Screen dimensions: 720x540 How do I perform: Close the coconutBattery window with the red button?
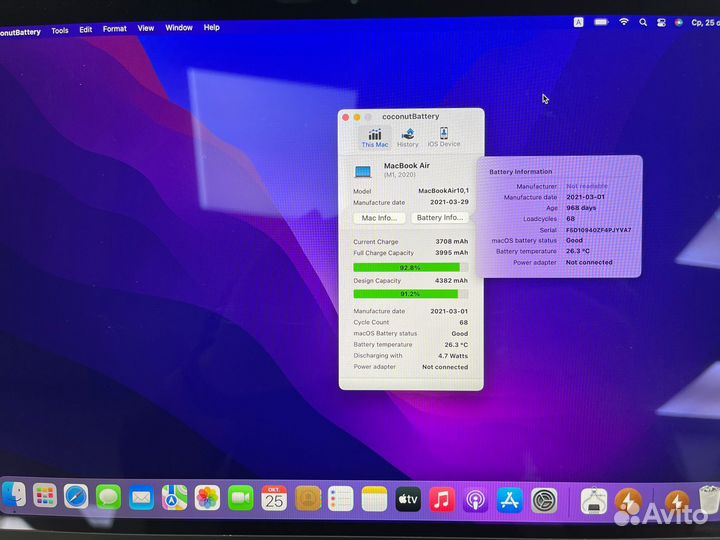pos(346,118)
